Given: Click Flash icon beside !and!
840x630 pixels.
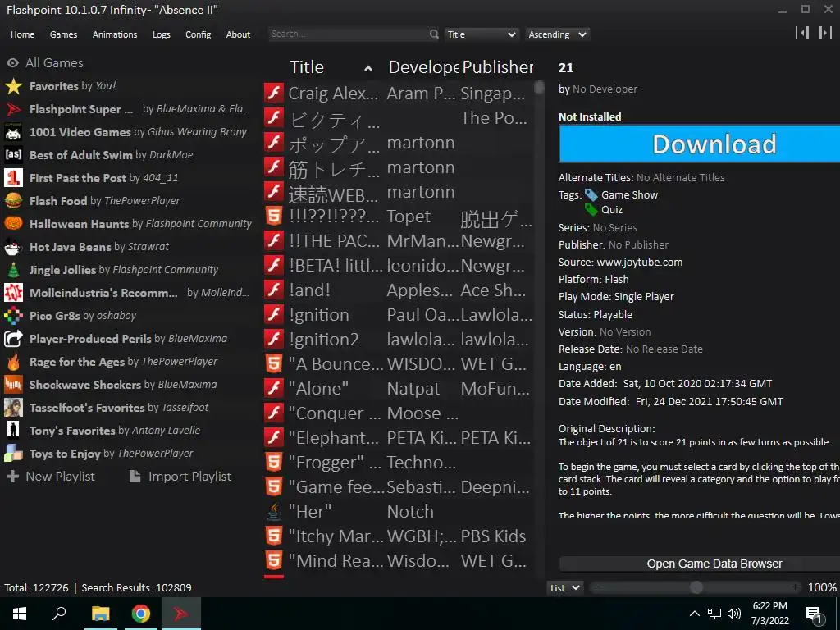Looking at the screenshot, I should coord(274,290).
